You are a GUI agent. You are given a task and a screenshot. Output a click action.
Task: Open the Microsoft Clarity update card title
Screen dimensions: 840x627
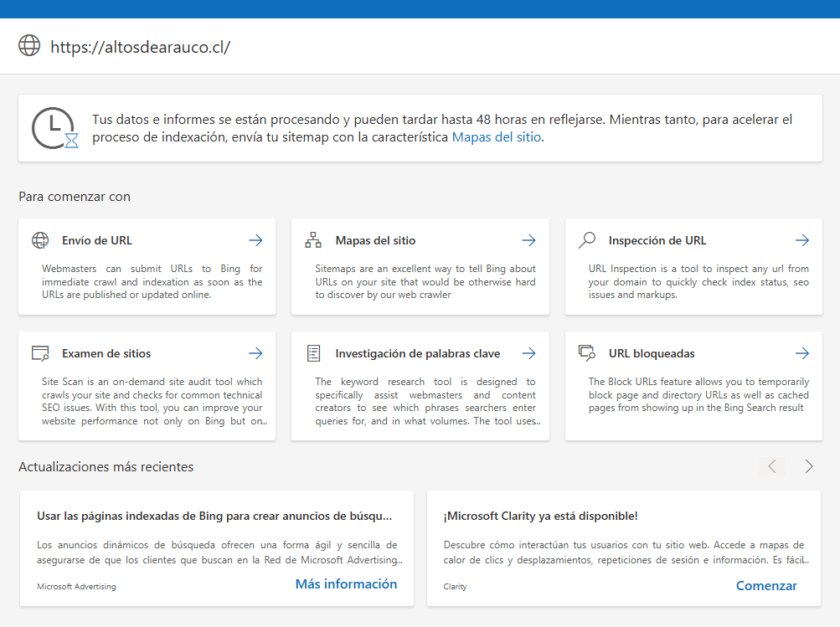(x=540, y=516)
